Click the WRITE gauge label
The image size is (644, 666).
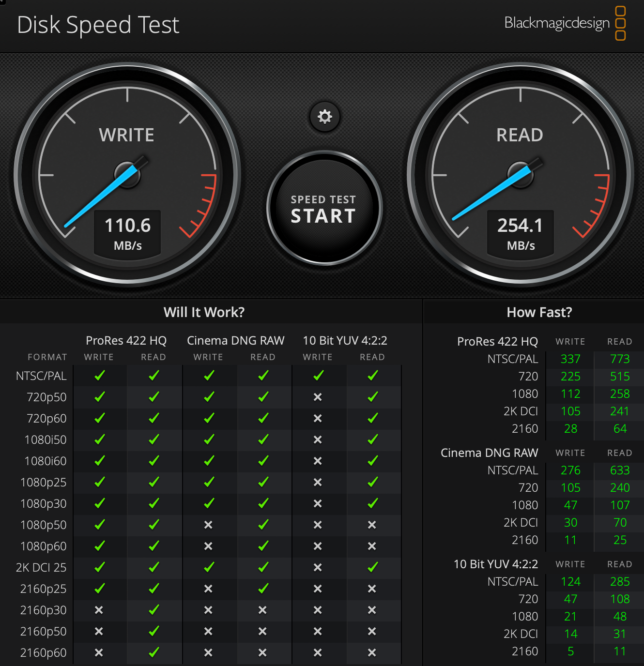[127, 135]
